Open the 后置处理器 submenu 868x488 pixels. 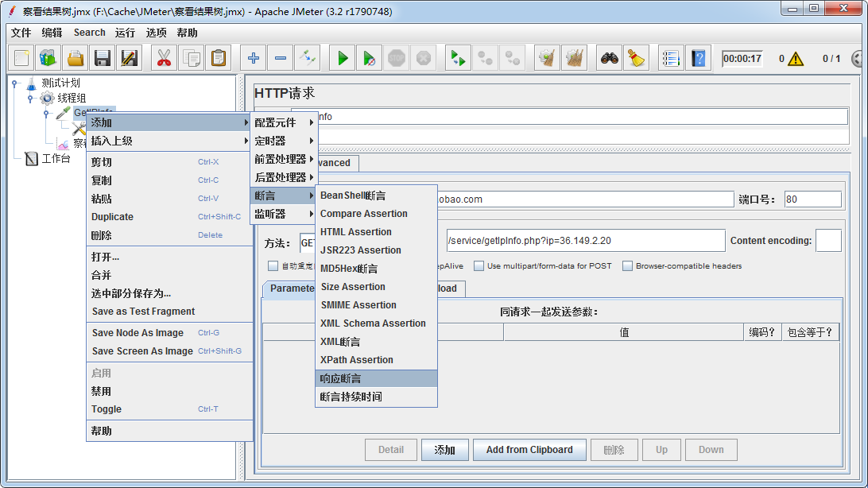coord(284,177)
